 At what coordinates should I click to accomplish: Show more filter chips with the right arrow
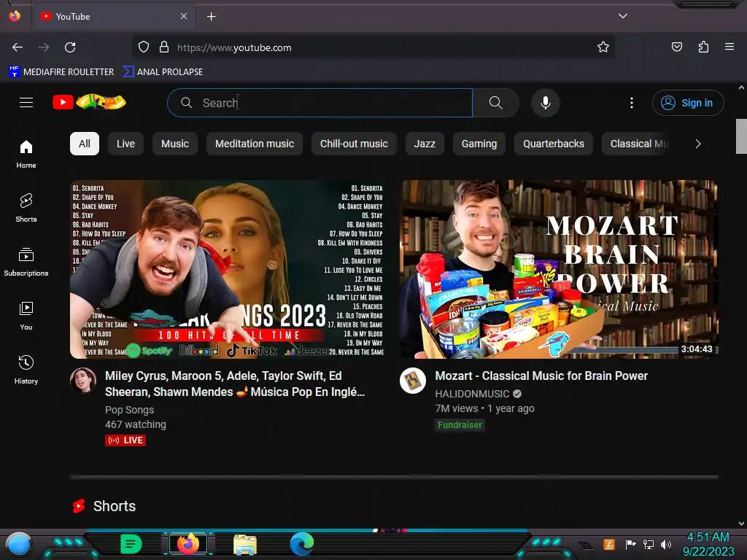[x=698, y=144]
